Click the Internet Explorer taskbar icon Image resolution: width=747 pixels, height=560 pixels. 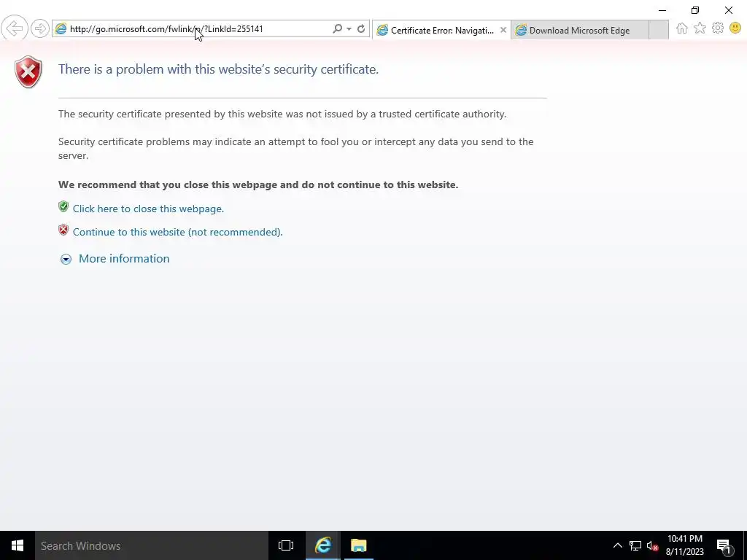322,545
